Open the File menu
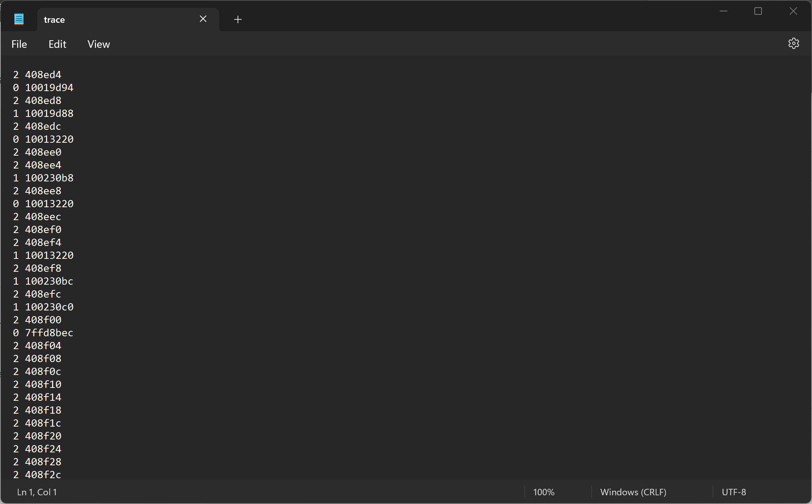The width and height of the screenshot is (812, 504). pyautogui.click(x=19, y=44)
